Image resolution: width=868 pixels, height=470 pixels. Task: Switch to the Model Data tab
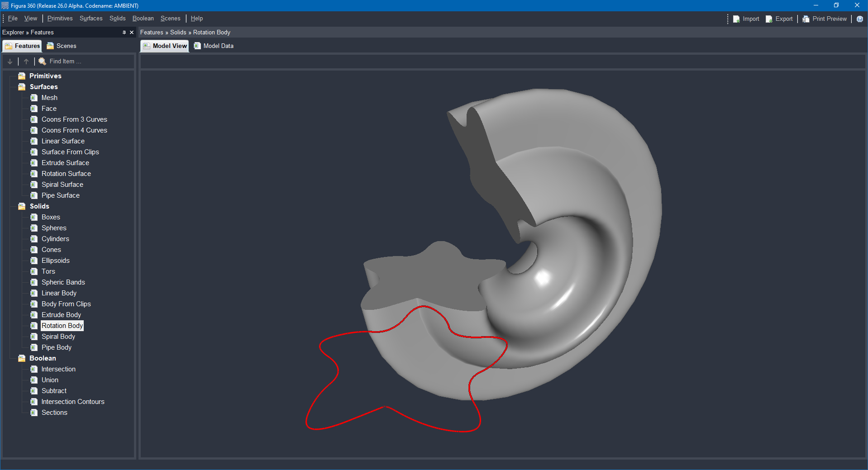(x=214, y=46)
